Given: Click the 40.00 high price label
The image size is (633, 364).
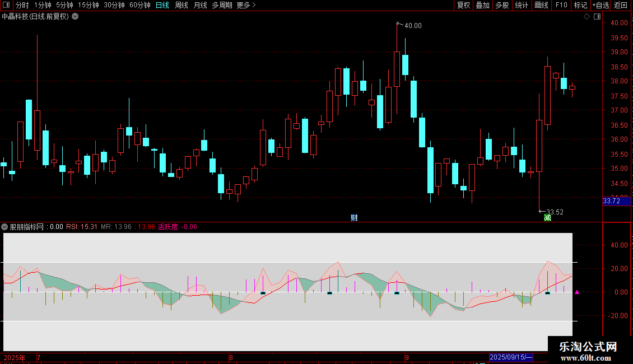Looking at the screenshot, I should pos(413,25).
